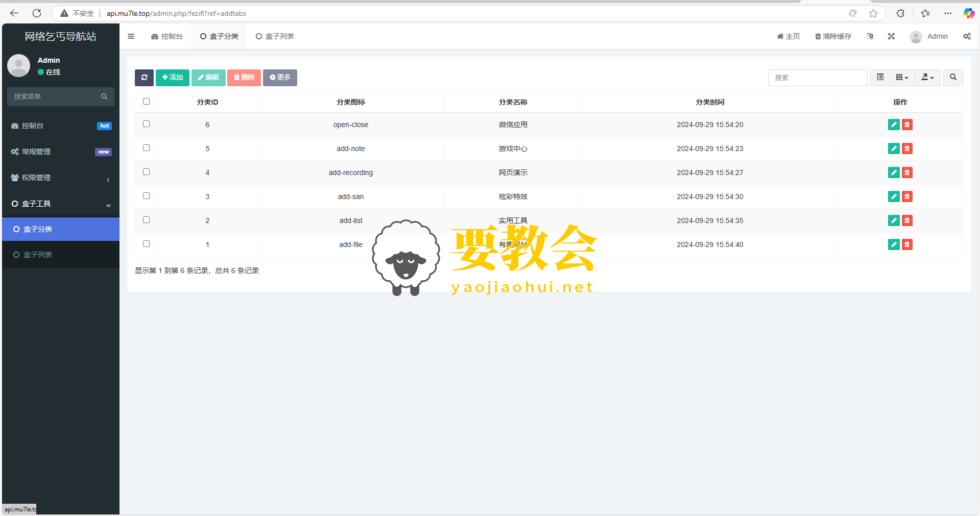Screen dimensions: 980x516
Task: Click the browser address bar URL
Action: coord(176,13)
